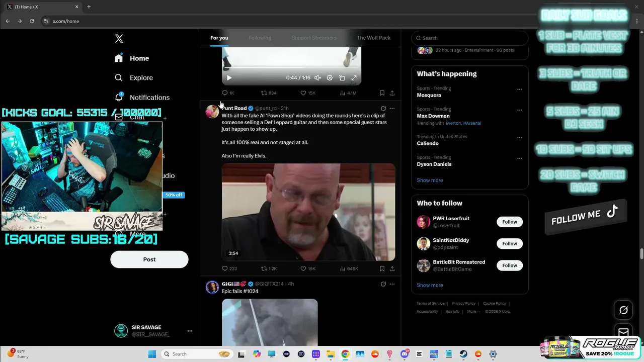Play the top video
The height and width of the screenshot is (362, 644).
[x=229, y=78]
